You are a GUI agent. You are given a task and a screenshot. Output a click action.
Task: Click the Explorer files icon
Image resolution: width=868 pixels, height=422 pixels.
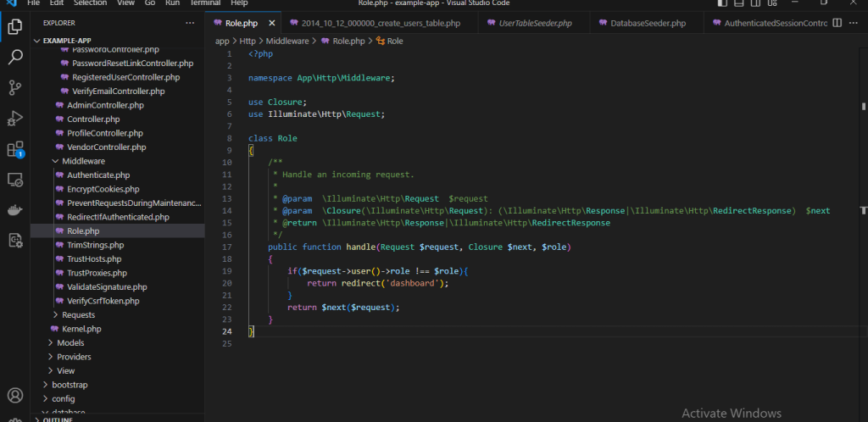pos(15,26)
